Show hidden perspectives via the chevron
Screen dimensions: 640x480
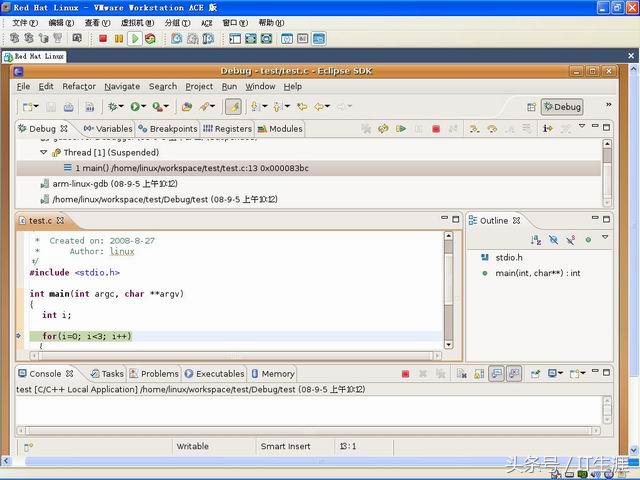tap(609, 105)
